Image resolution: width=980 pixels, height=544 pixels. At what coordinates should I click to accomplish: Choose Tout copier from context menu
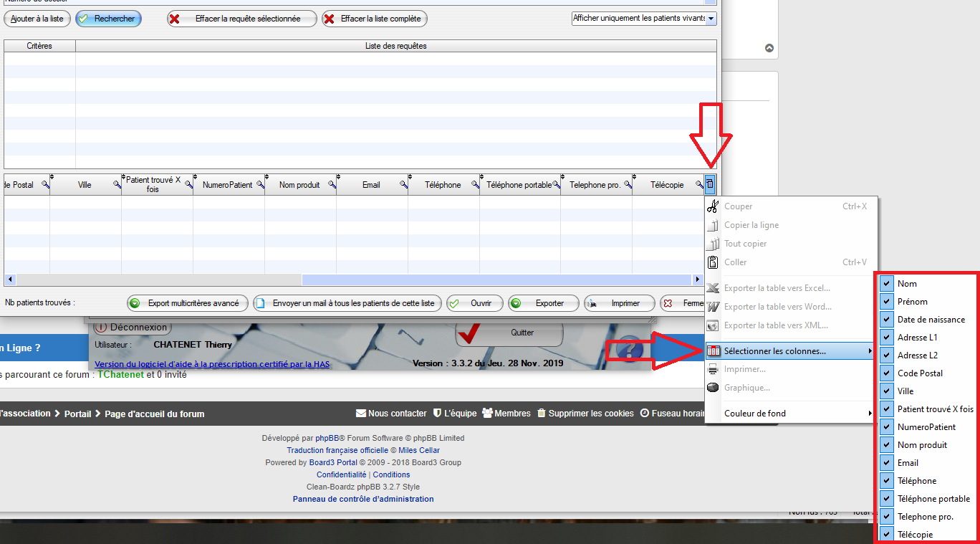(x=791, y=244)
